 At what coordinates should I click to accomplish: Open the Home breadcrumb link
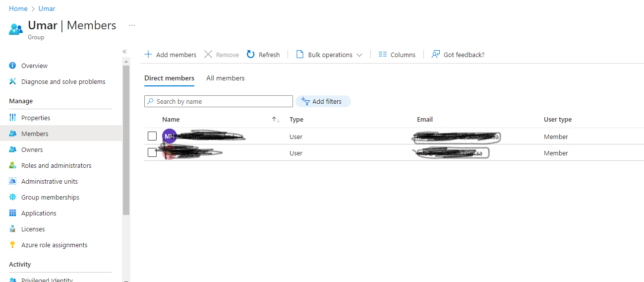point(18,8)
